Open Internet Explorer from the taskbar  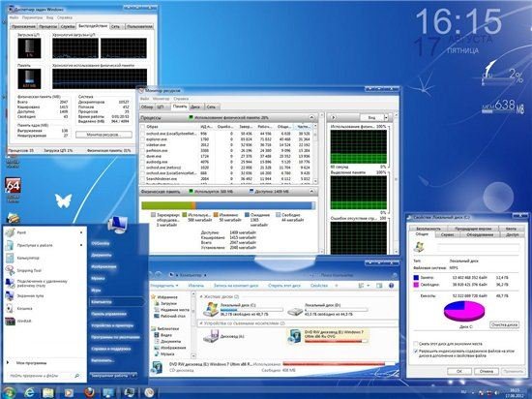click(30, 392)
